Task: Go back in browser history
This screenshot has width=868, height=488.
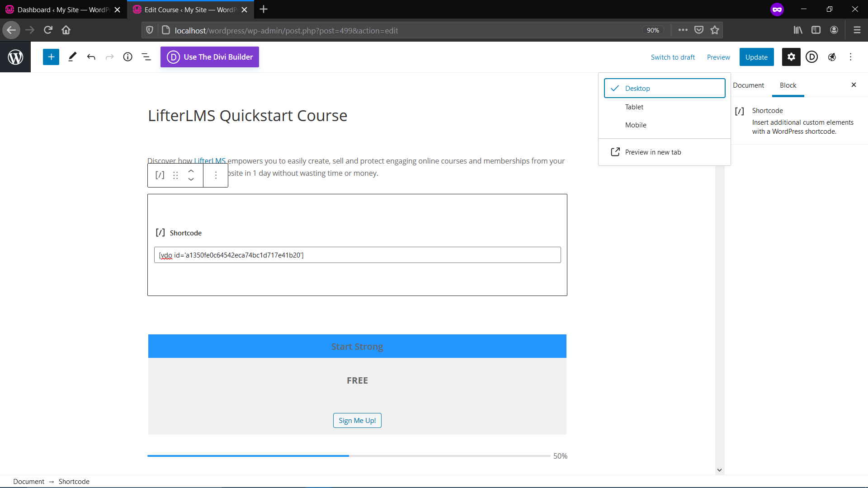Action: pyautogui.click(x=11, y=30)
